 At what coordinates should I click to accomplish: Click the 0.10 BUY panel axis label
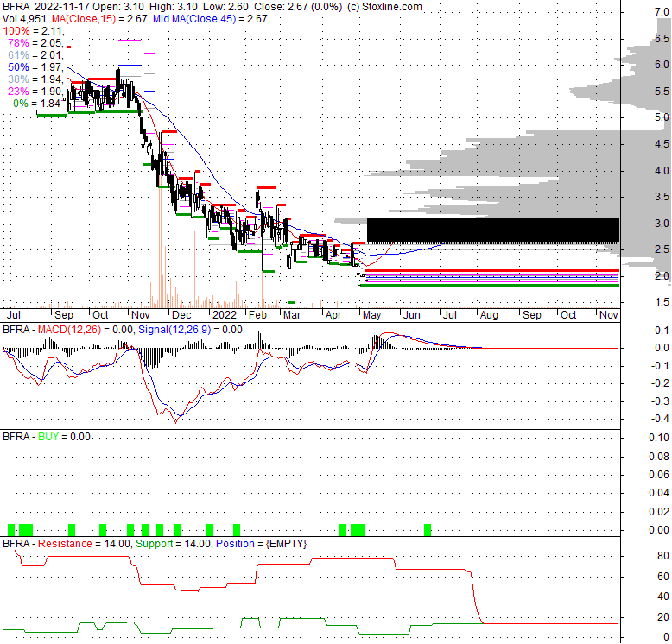coord(659,437)
